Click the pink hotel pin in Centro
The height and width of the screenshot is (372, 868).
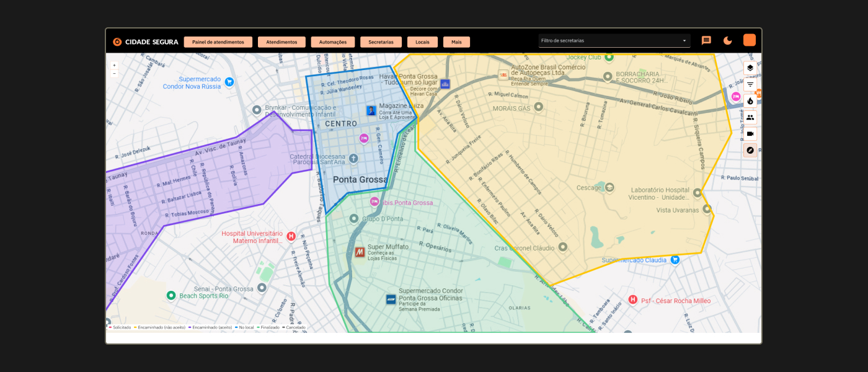coord(364,138)
